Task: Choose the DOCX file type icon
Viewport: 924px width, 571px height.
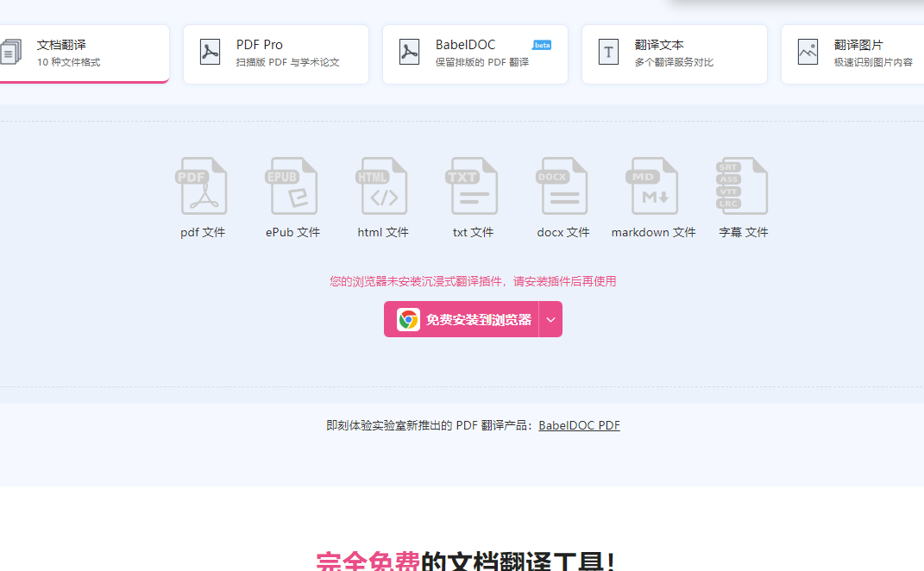Action: [563, 185]
